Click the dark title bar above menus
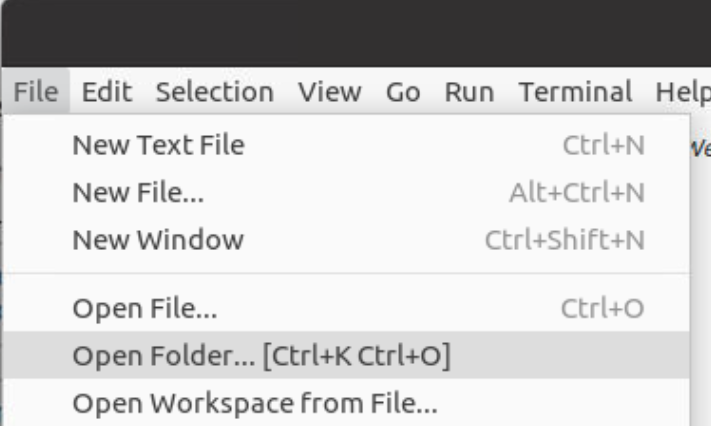The width and height of the screenshot is (711, 426). [x=355, y=35]
